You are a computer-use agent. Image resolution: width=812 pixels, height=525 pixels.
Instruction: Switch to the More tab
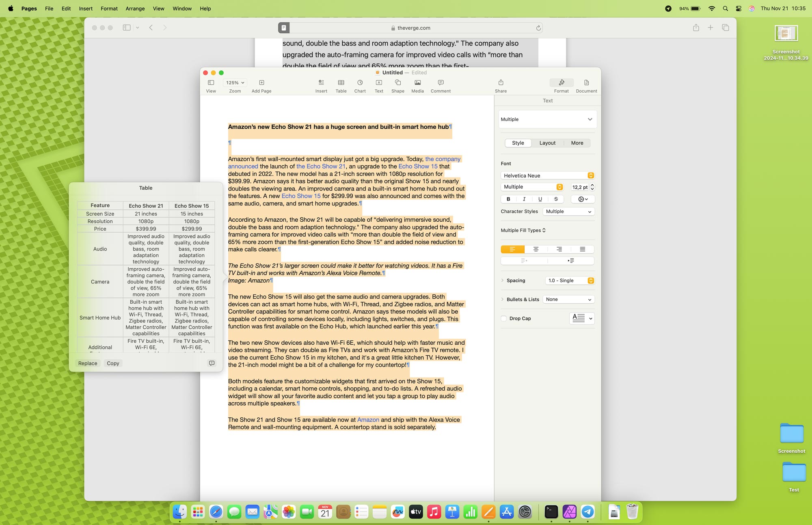577,143
